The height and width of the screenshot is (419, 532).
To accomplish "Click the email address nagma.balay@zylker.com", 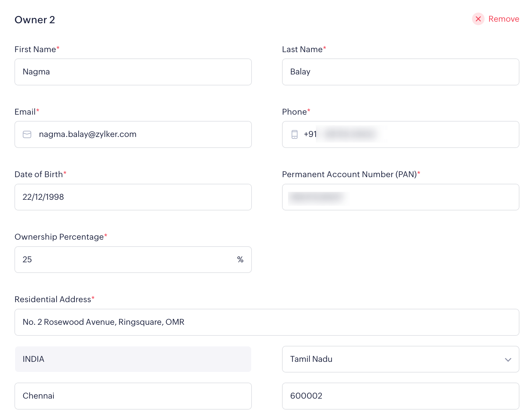I will [88, 134].
